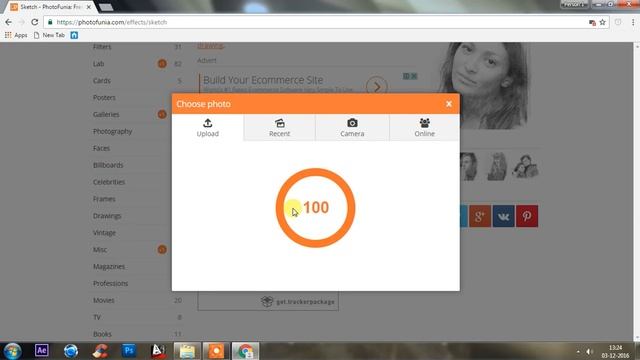Screen dimensions: 640x360
Task: Open the Lab category
Action: [x=98, y=64]
